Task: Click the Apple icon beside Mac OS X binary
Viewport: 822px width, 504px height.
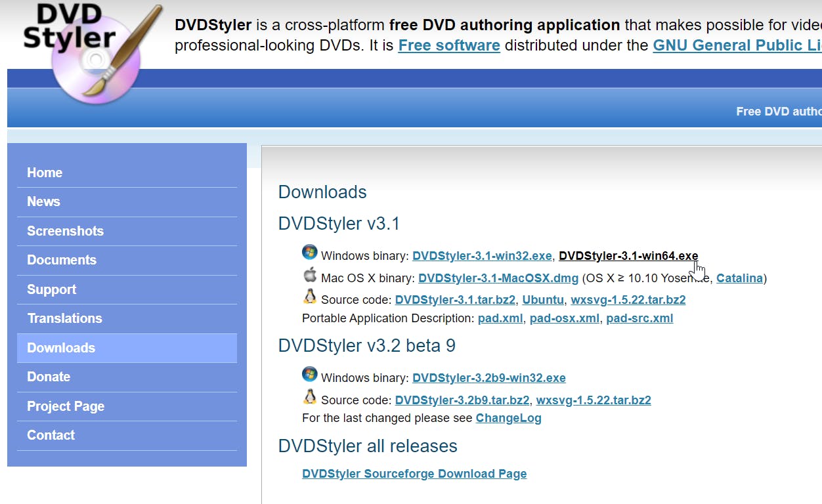Action: pyautogui.click(x=309, y=274)
